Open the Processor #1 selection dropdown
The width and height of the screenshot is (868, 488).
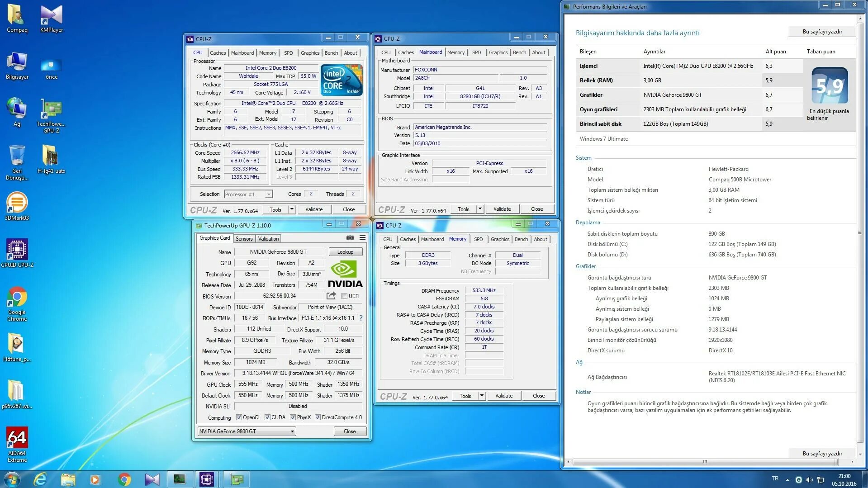(x=248, y=194)
